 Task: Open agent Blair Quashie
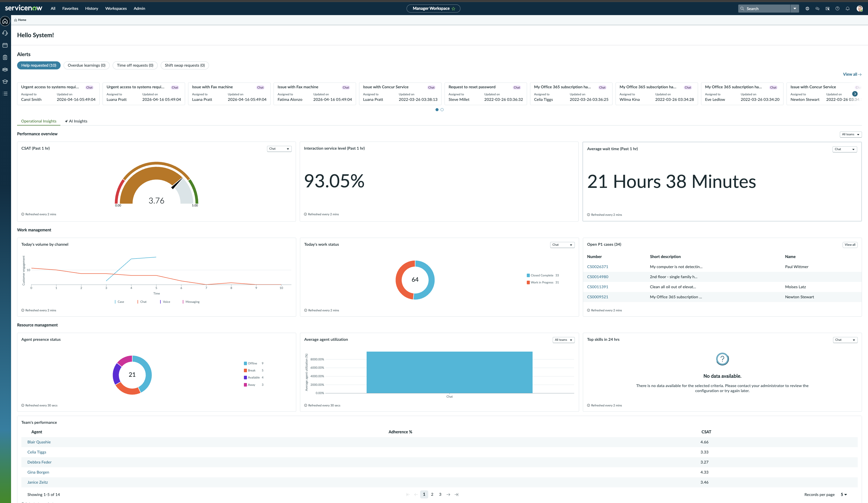point(39,442)
